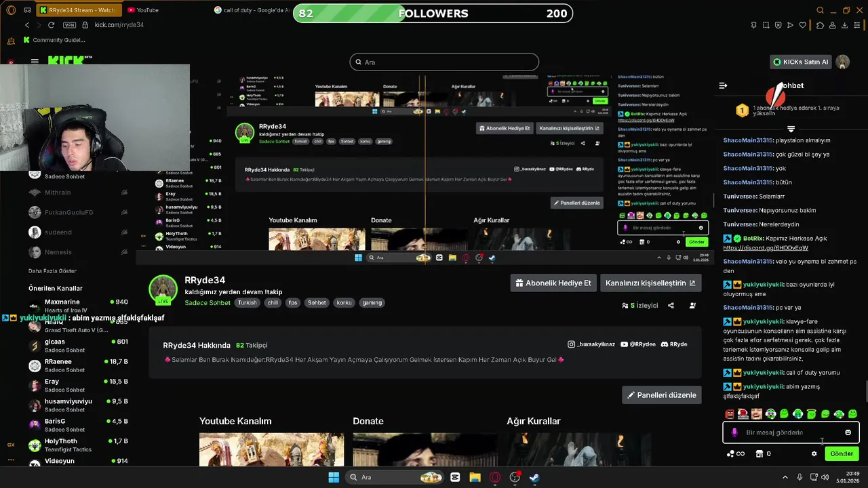Open the ad blocker shield icon
The image size is (868, 488).
coord(778,25)
